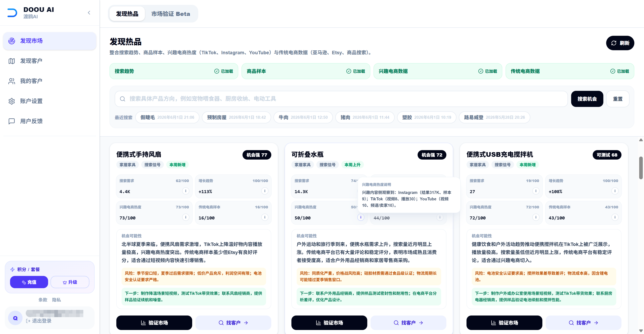Click 验证市场 on 便携式手持风扇 card
Screen dimensions: 644x334
pyautogui.click(x=154, y=323)
